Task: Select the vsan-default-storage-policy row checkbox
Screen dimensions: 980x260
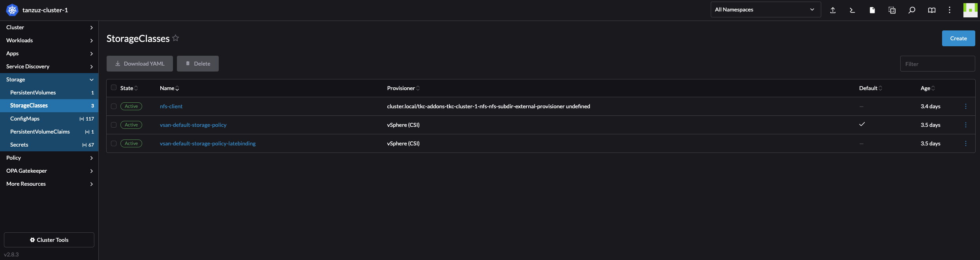Action: [114, 125]
